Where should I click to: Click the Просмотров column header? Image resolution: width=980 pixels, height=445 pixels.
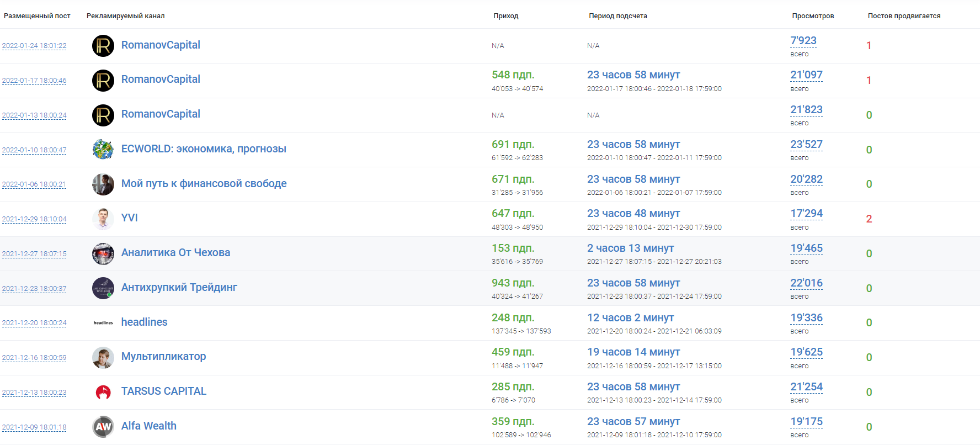(813, 16)
